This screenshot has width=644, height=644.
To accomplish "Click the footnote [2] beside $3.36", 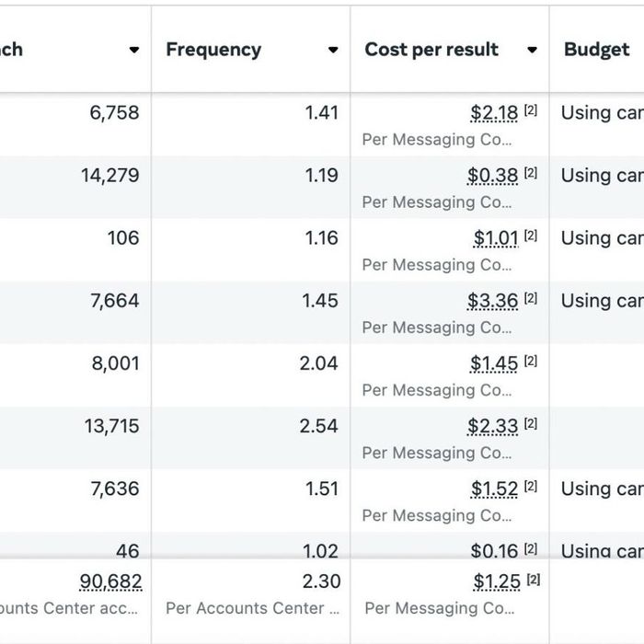I will tap(531, 299).
